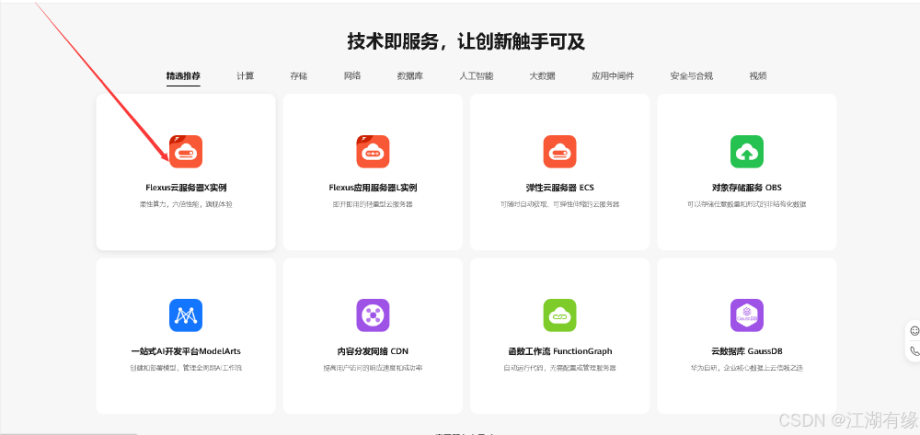Click the blue ModelArts icon
The height and width of the screenshot is (435, 920).
coord(186,315)
